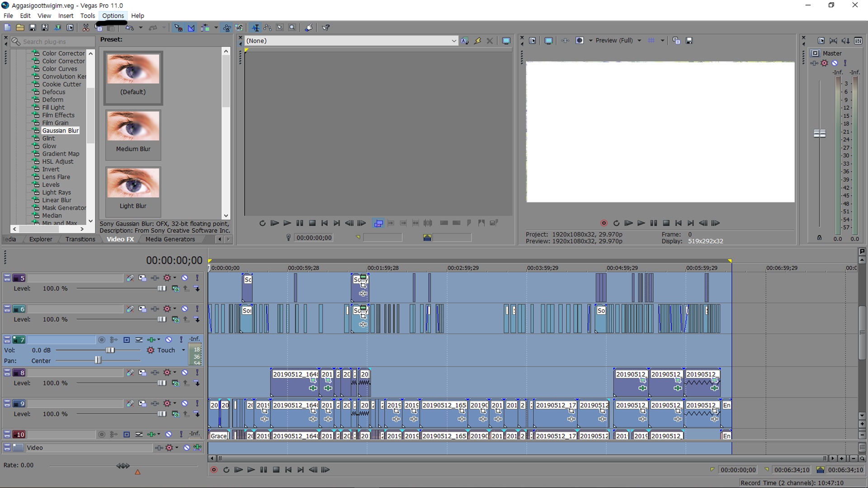
Task: Select the Gaussian Blur plug-in
Action: 60,131
